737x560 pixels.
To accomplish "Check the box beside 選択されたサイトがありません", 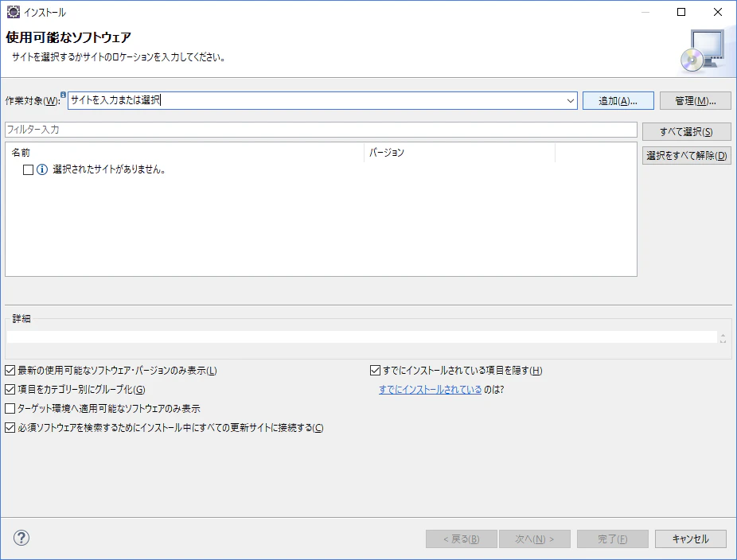I will click(x=28, y=169).
